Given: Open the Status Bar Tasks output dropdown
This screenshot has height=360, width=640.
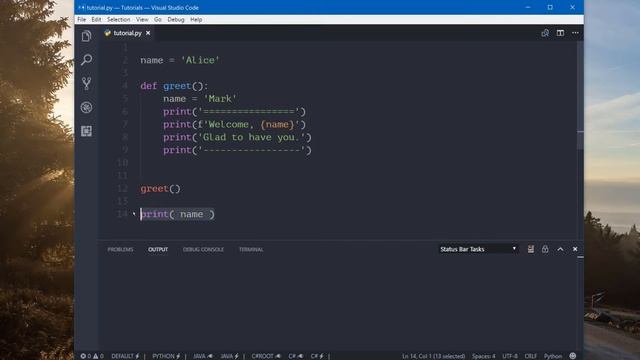Looking at the screenshot, I should [478, 249].
